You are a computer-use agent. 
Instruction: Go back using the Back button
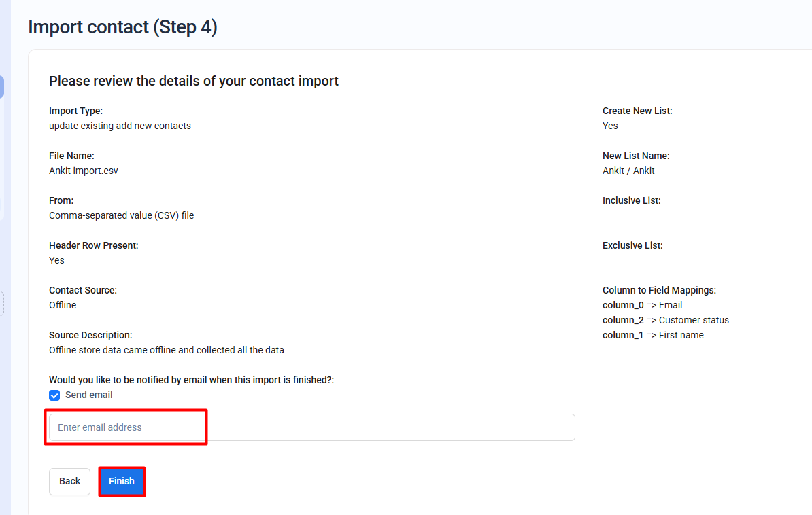(x=69, y=481)
